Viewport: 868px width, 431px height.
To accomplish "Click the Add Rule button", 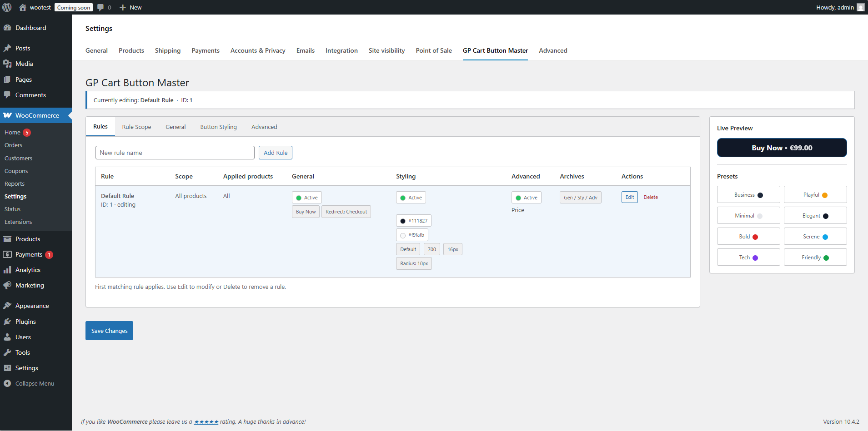I will pyautogui.click(x=276, y=153).
